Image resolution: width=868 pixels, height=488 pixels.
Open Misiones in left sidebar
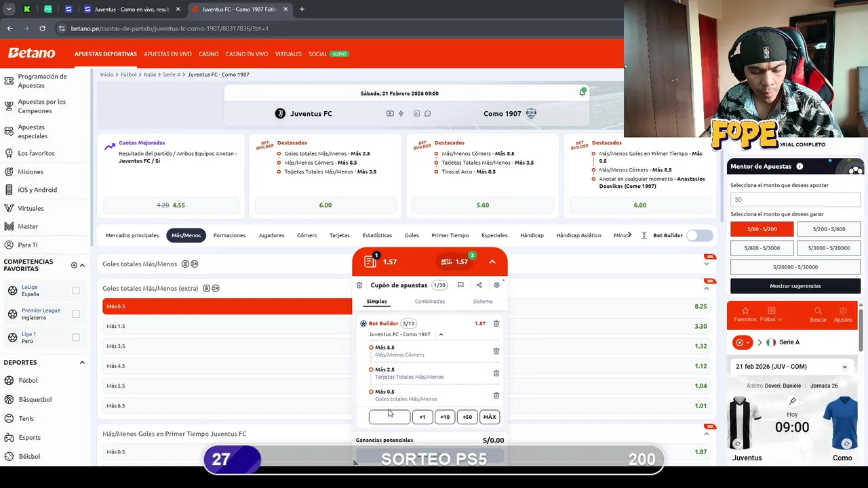31,171
